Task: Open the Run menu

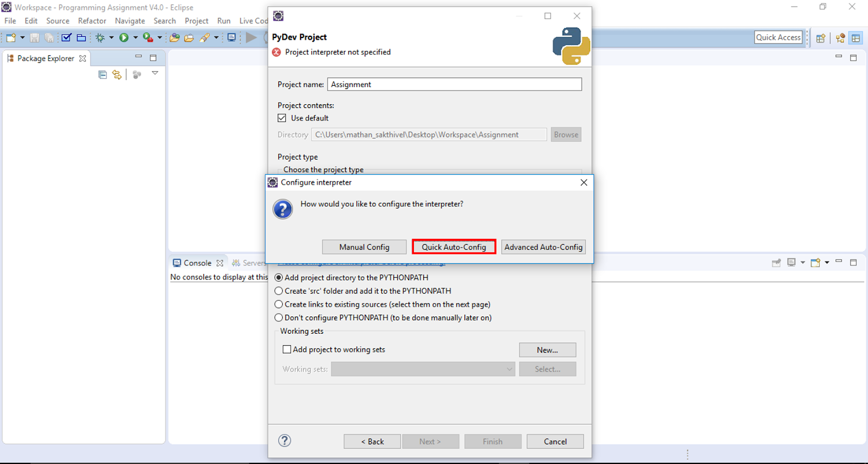Action: [x=224, y=21]
